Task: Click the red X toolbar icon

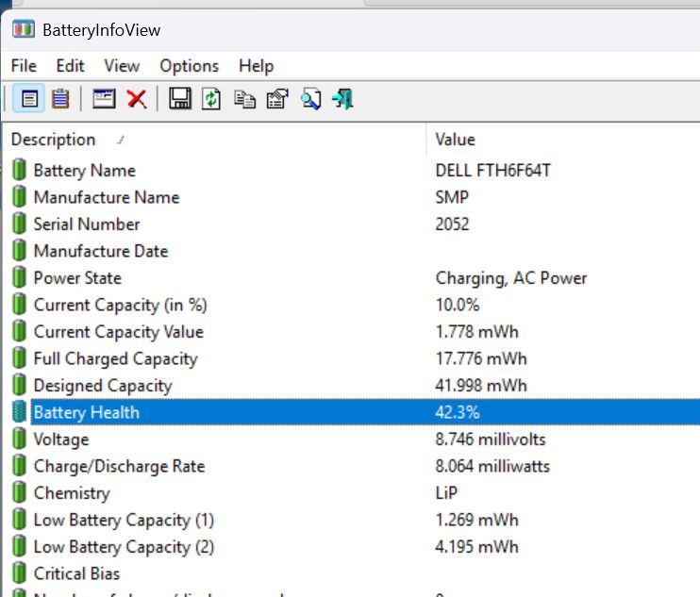Action: tap(137, 99)
